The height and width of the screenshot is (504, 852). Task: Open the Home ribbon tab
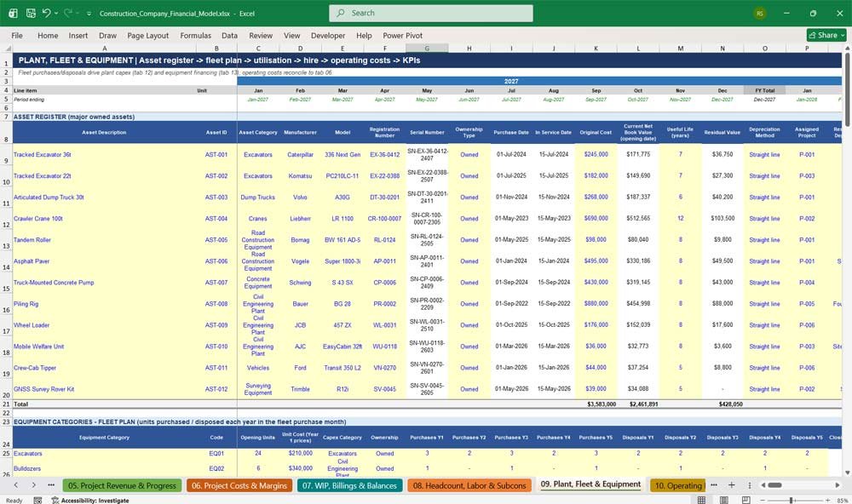pos(48,35)
